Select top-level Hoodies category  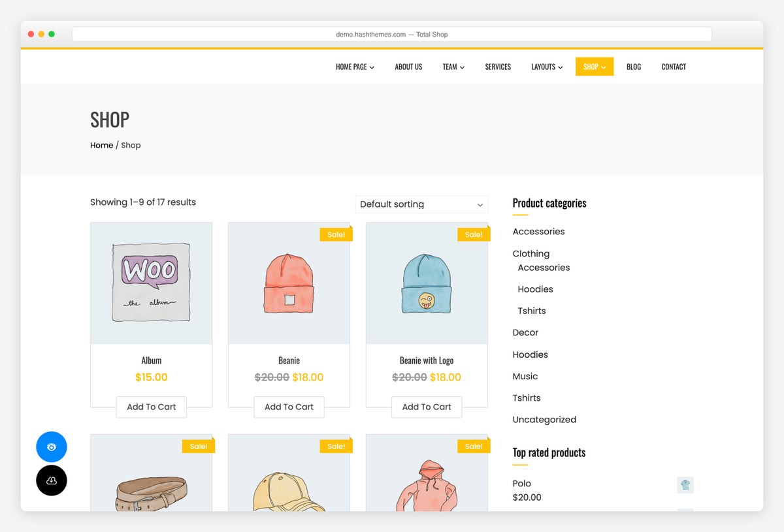(x=530, y=354)
